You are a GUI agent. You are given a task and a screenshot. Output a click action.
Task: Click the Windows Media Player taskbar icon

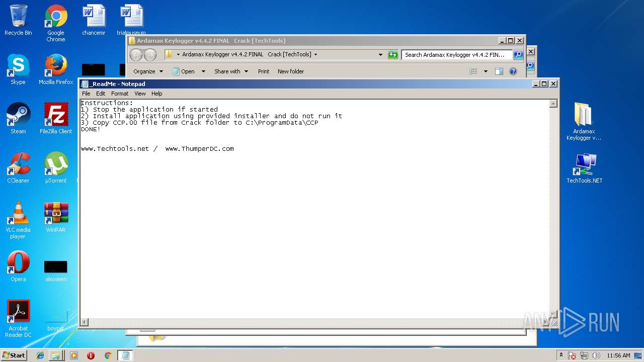[x=74, y=355]
